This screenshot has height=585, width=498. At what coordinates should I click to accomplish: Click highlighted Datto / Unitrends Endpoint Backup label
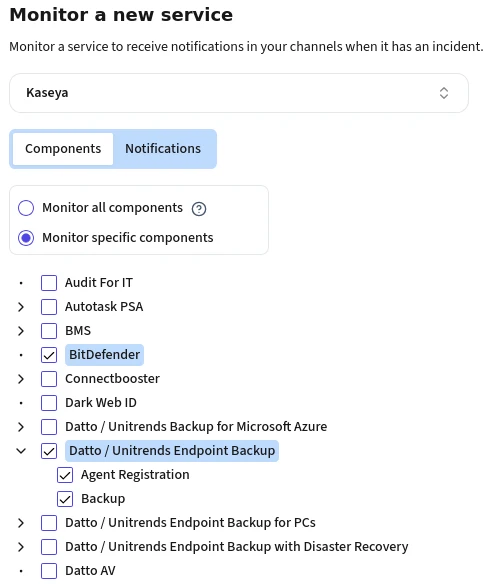[x=172, y=451]
